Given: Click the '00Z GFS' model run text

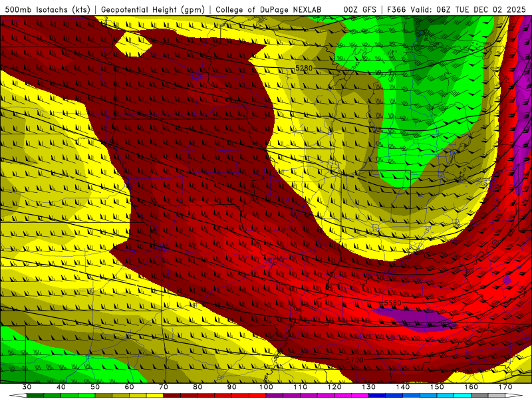Looking at the screenshot, I should pos(360,10).
